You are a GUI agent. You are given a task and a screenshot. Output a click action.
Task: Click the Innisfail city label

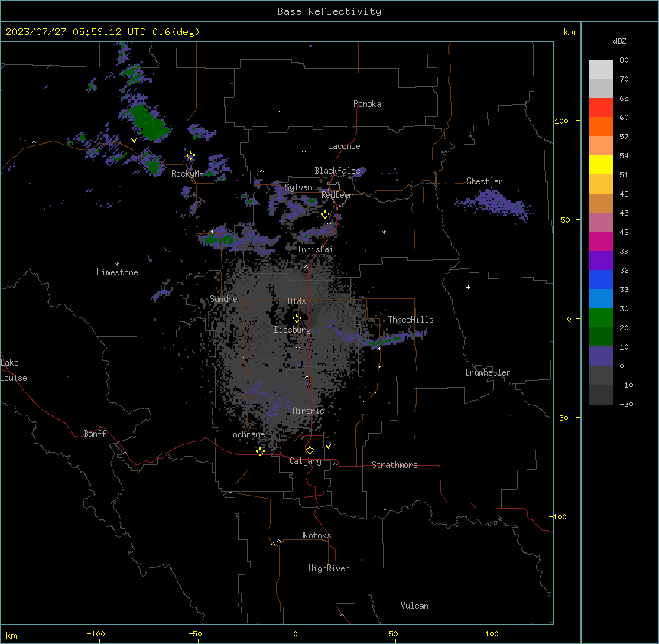click(317, 249)
